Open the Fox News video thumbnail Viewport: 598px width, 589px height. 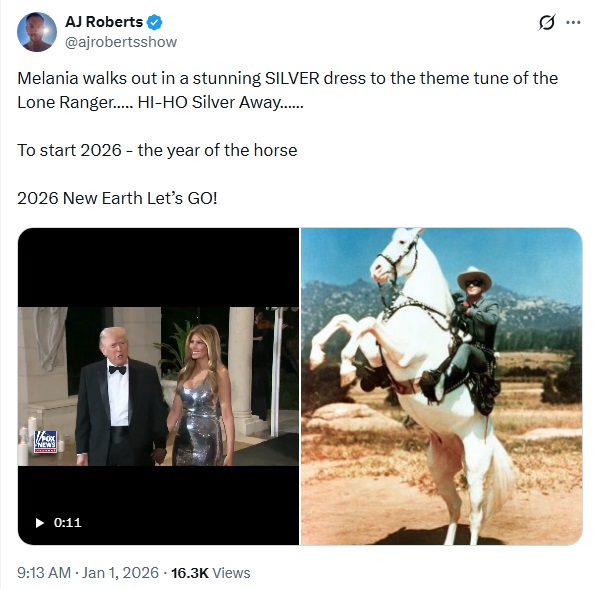(158, 386)
